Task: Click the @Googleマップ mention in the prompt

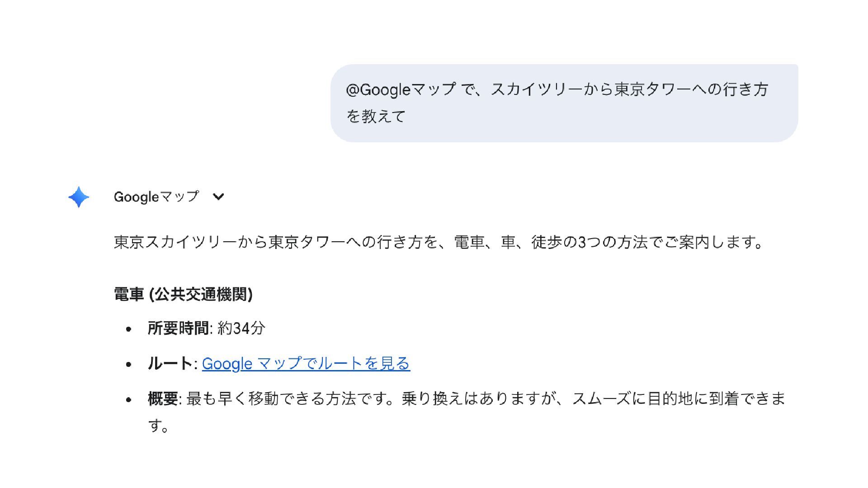Action: (401, 89)
